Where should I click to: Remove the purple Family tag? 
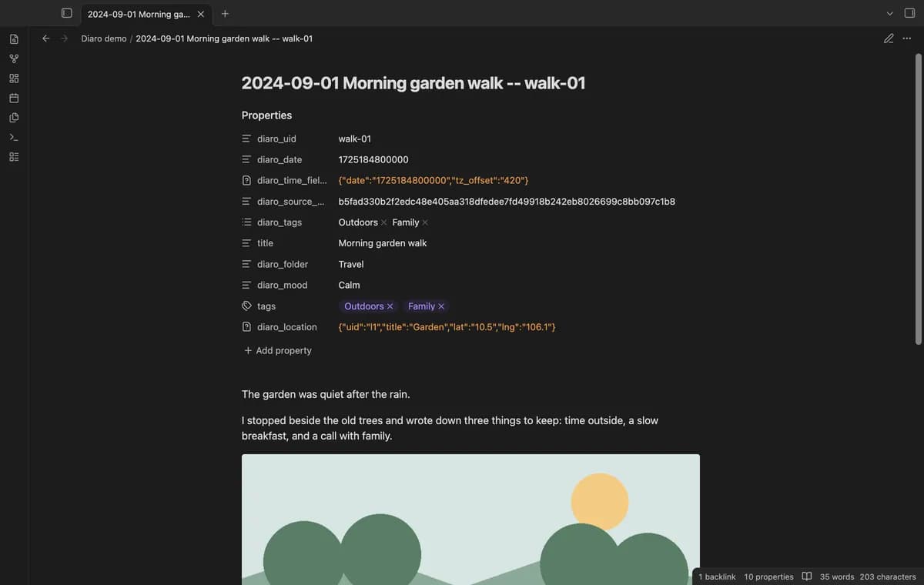point(441,306)
